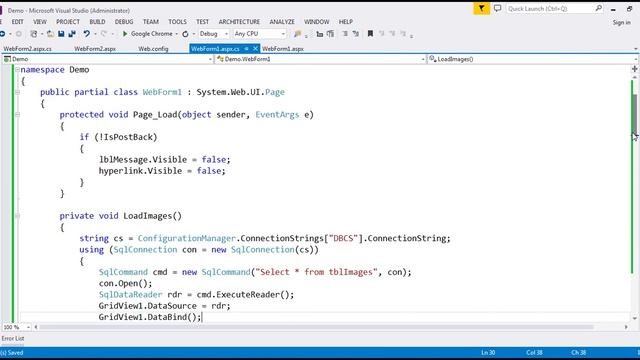
Task: Toggle a bookmark with the bookmark icon
Action: click(x=370, y=34)
